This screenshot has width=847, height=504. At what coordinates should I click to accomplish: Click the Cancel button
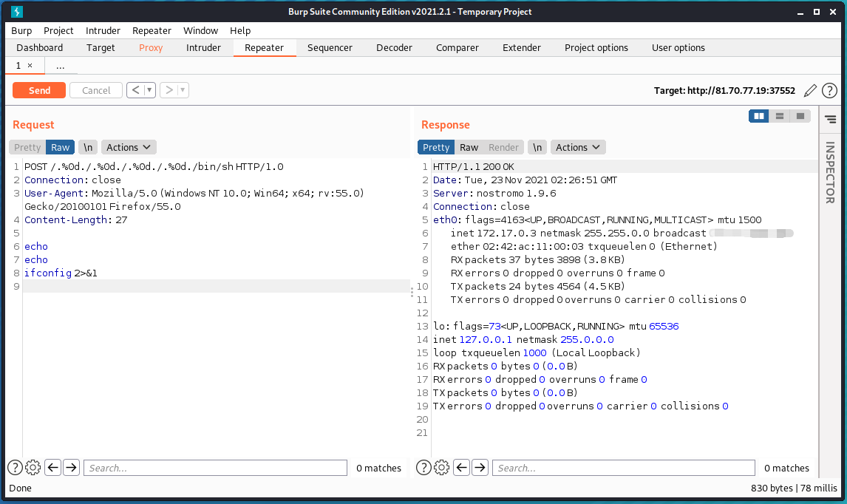96,90
